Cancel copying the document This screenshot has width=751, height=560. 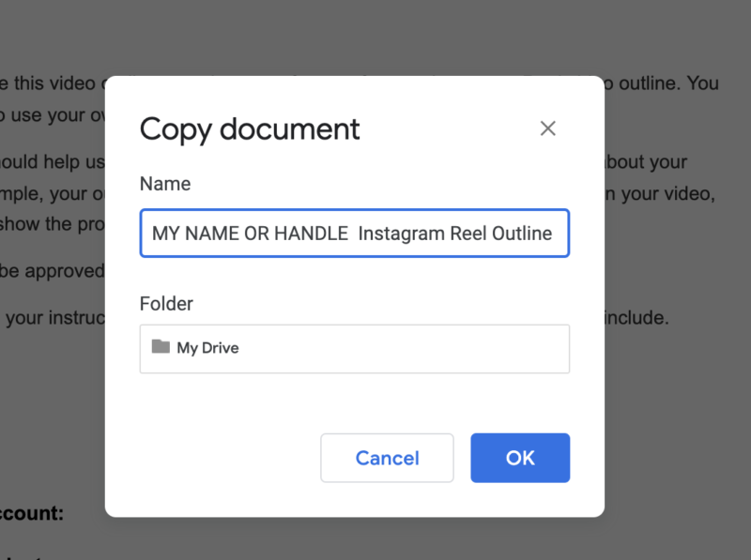point(387,458)
